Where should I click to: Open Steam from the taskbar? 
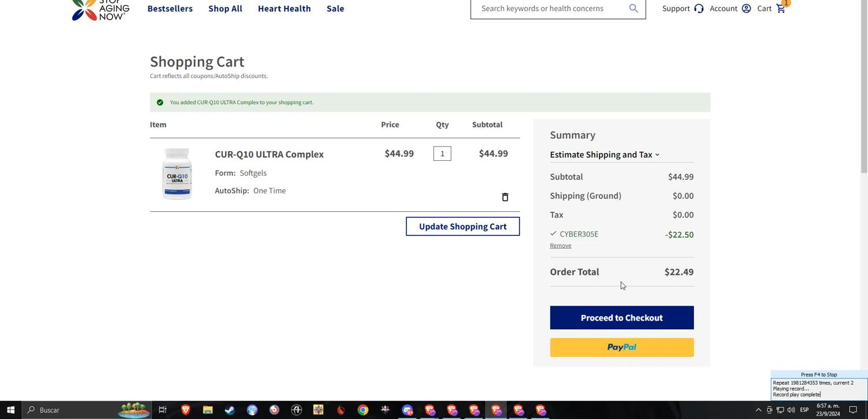(x=230, y=410)
